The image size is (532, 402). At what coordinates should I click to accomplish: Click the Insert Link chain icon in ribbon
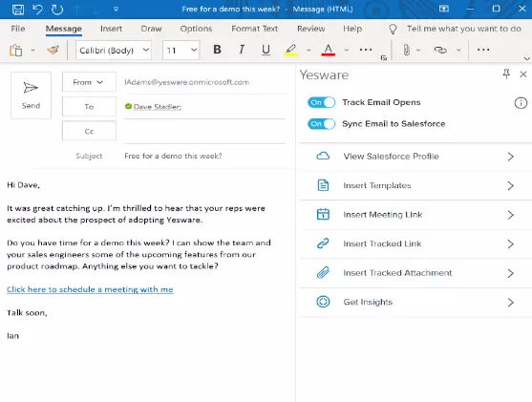click(440, 50)
